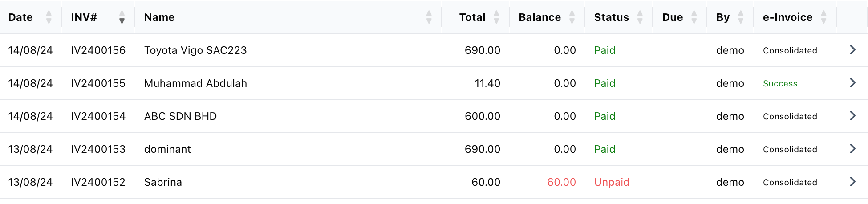Click Success e-Invoice status
The width and height of the screenshot is (868, 204).
pos(780,83)
